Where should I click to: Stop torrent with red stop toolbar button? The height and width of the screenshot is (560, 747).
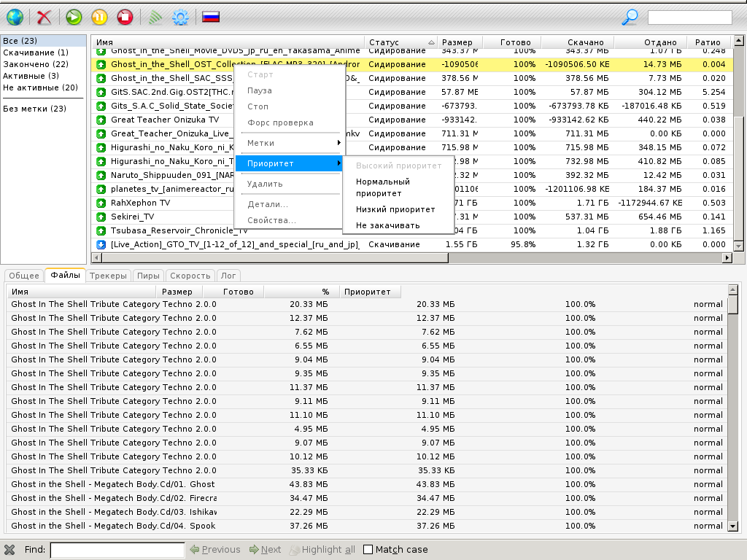click(125, 17)
